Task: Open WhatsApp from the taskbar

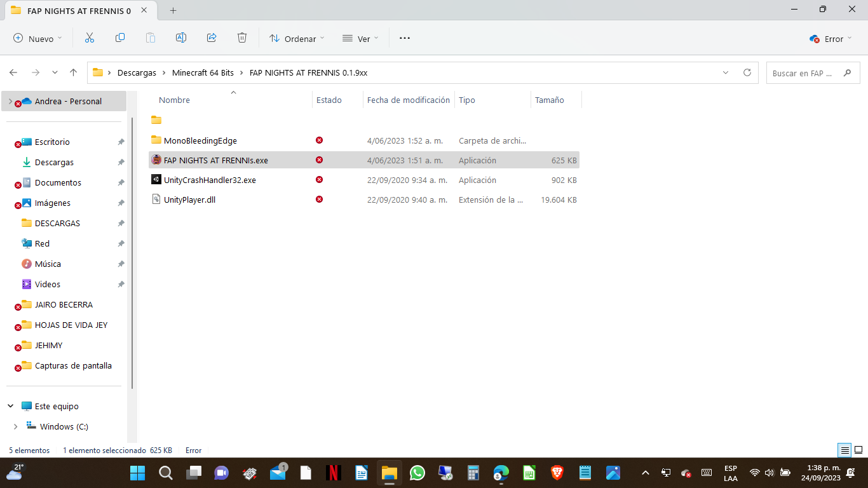Action: tap(417, 473)
